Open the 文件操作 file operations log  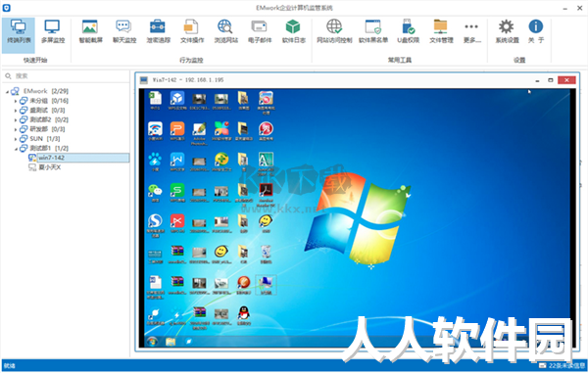point(192,32)
